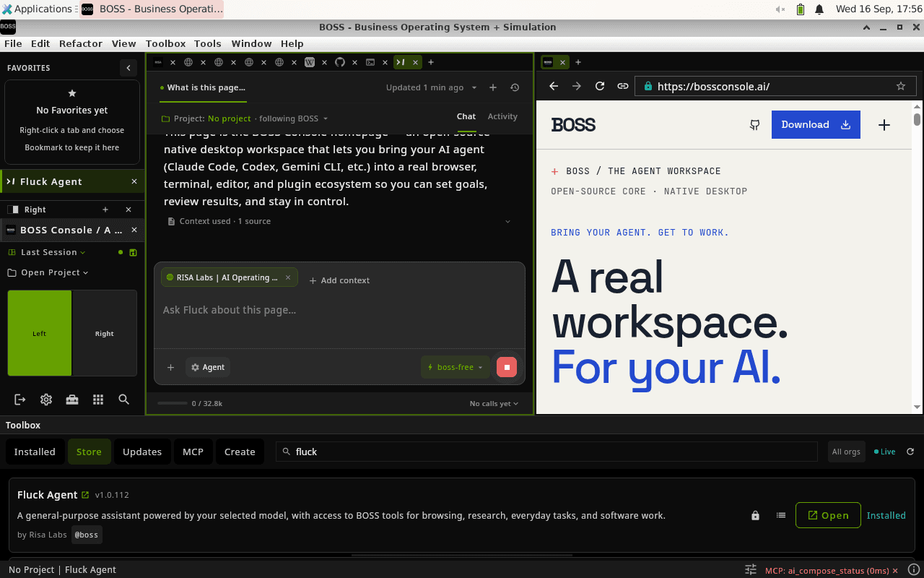Open the Toolbox menu in the menu bar
This screenshot has width=924, height=578.
[x=165, y=43]
